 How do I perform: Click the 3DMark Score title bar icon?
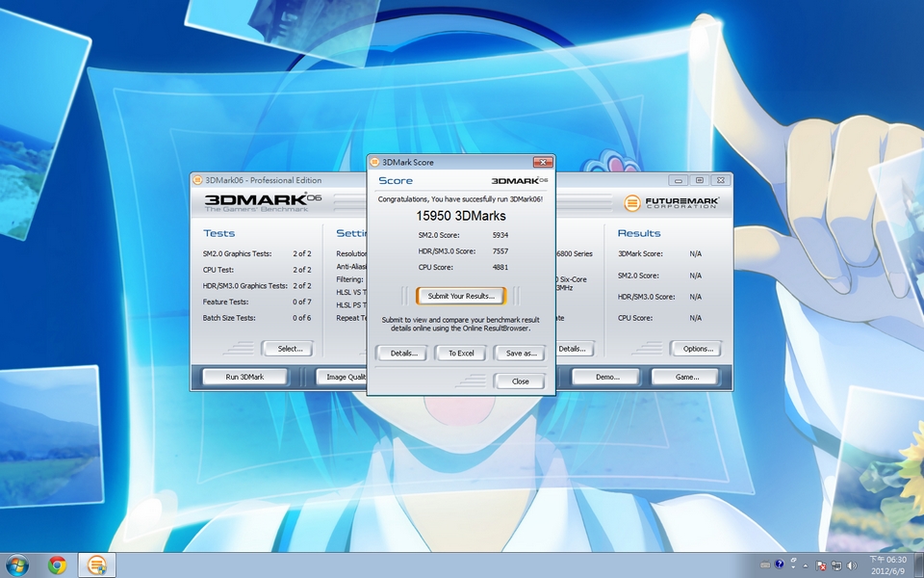[374, 162]
